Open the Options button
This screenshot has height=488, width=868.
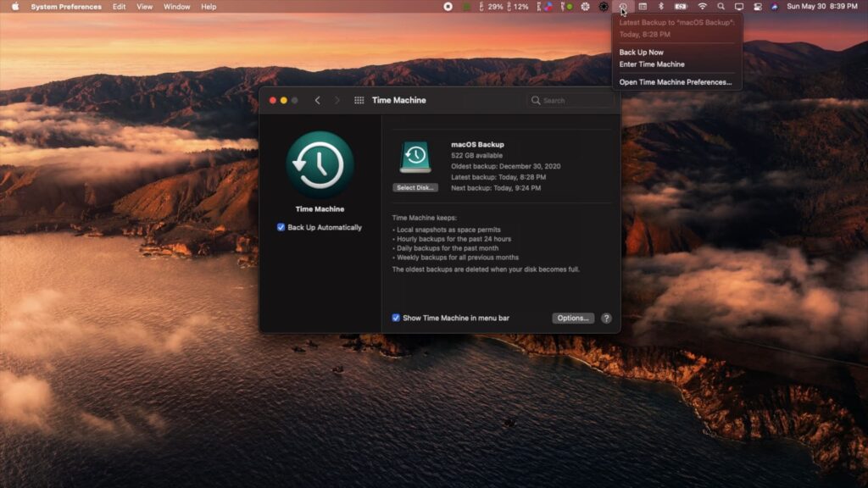tap(573, 319)
